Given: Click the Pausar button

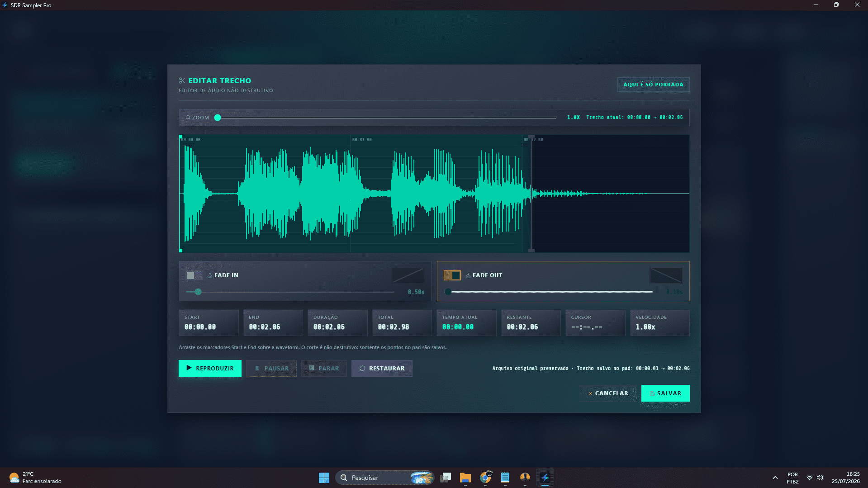Looking at the screenshot, I should tap(271, 368).
